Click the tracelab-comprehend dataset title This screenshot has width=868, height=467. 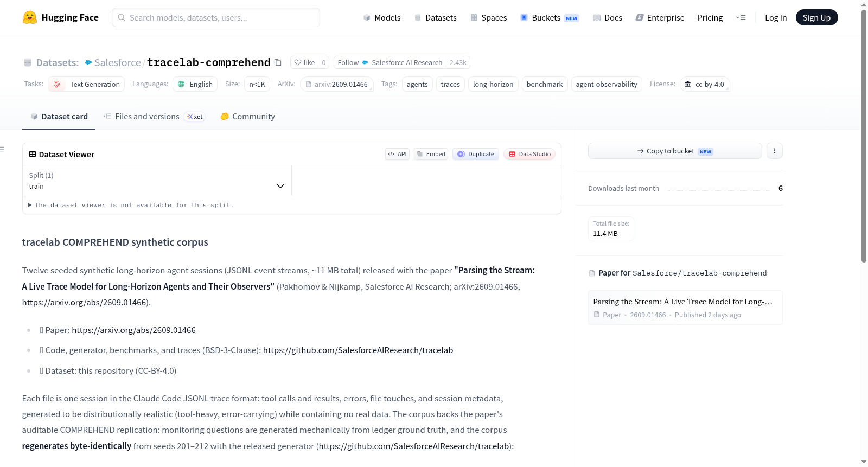pos(209,62)
